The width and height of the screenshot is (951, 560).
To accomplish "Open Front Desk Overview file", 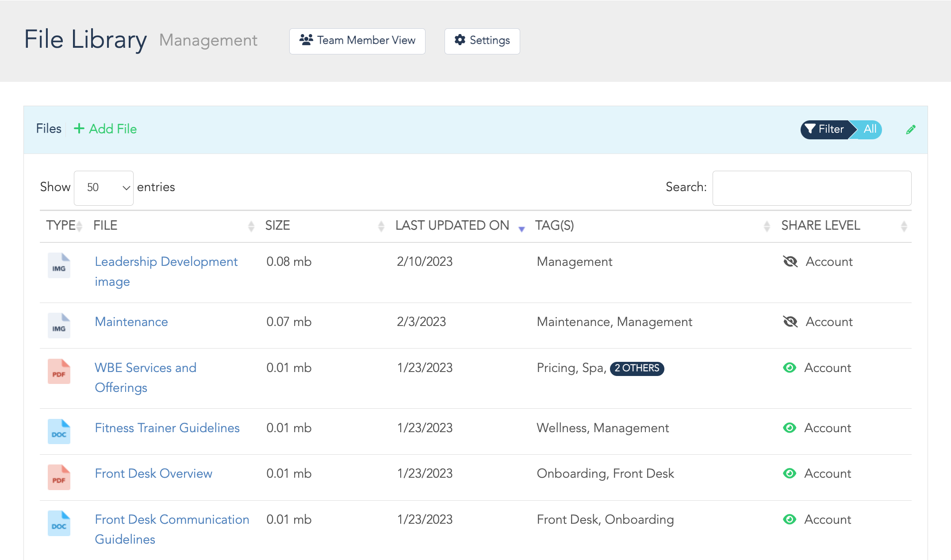I will [153, 473].
